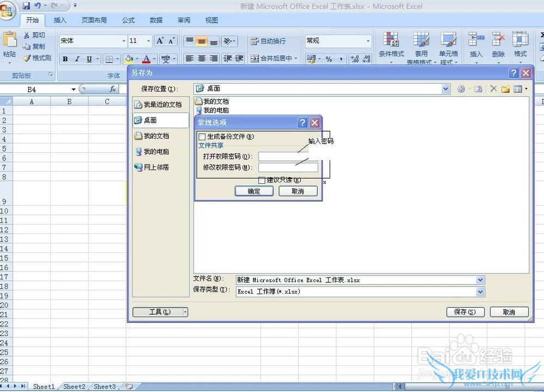Undo last action in quick access toolbar
This screenshot has width=544, height=392.
38,5
